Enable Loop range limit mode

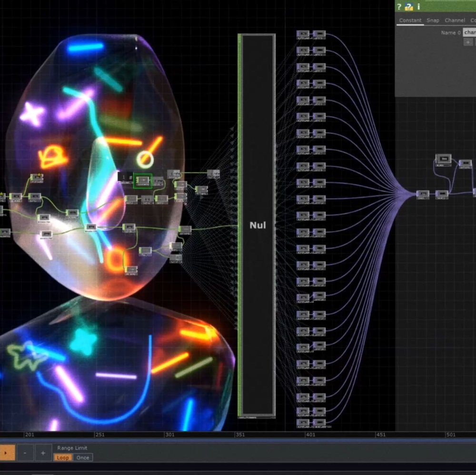(62, 457)
